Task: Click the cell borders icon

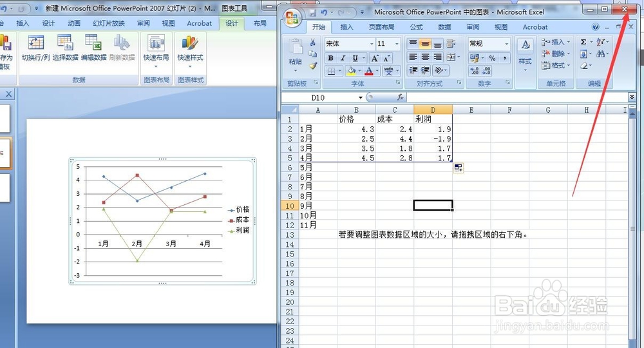Action: coord(331,71)
